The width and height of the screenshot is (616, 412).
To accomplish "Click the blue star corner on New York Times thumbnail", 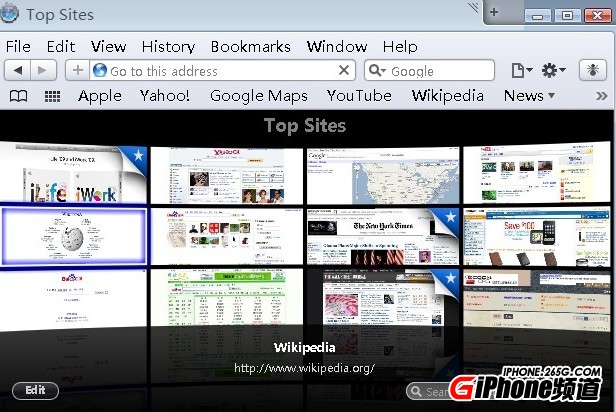I will pyautogui.click(x=448, y=218).
